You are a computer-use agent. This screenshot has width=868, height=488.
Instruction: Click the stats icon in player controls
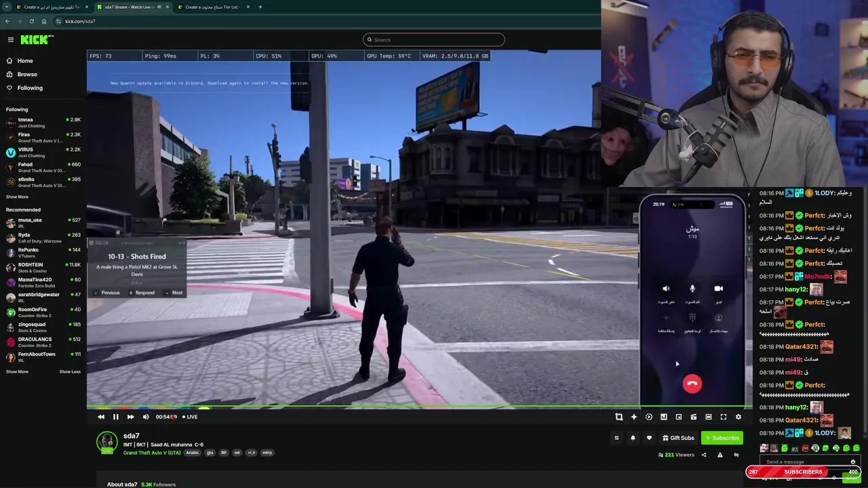pyautogui.click(x=664, y=417)
